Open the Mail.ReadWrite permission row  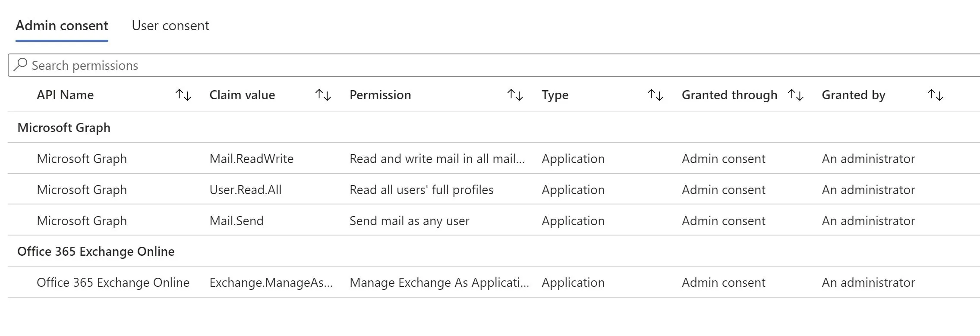click(494, 158)
